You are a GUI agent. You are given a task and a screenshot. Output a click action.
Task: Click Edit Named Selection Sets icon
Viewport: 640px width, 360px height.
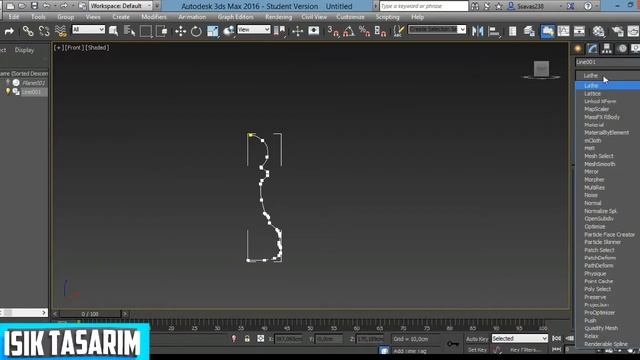[398, 31]
